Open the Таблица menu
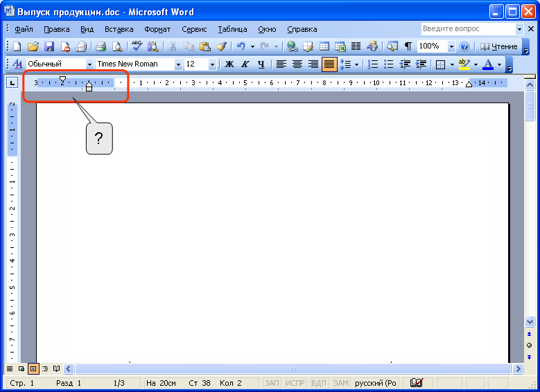The image size is (540, 392). click(232, 29)
